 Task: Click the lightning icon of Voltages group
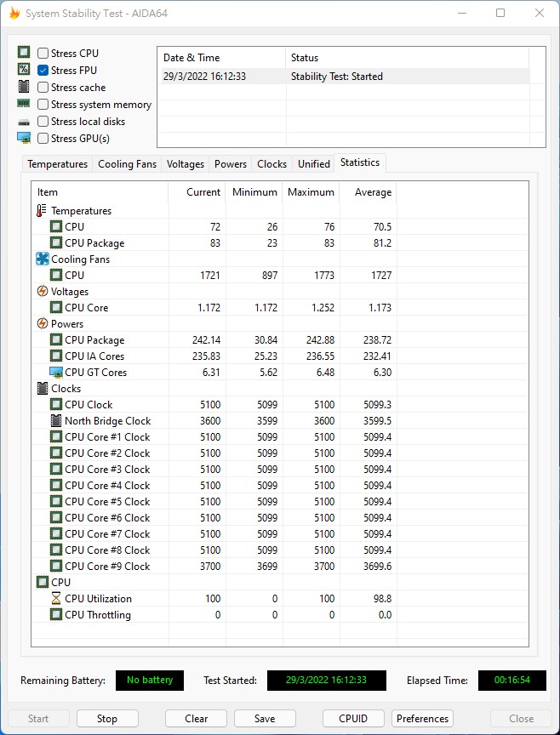(x=43, y=291)
